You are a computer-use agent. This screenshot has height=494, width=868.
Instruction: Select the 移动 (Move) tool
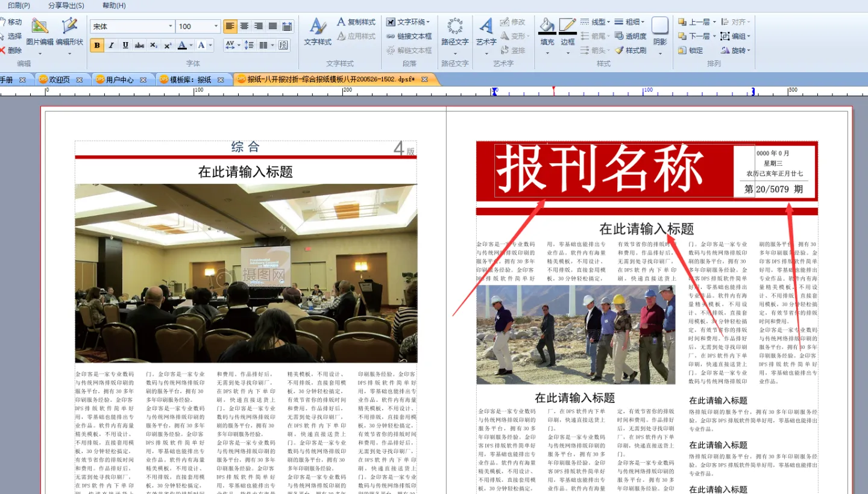tap(10, 22)
